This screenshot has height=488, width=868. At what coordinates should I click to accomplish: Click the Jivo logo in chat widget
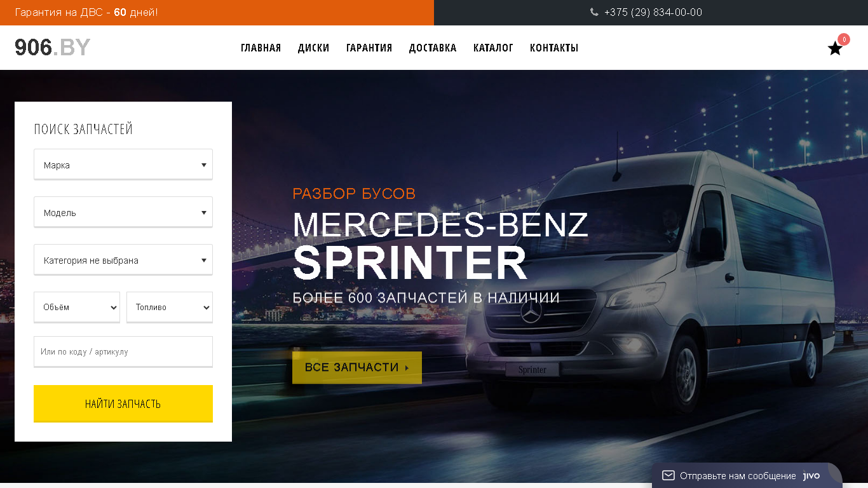(x=811, y=476)
